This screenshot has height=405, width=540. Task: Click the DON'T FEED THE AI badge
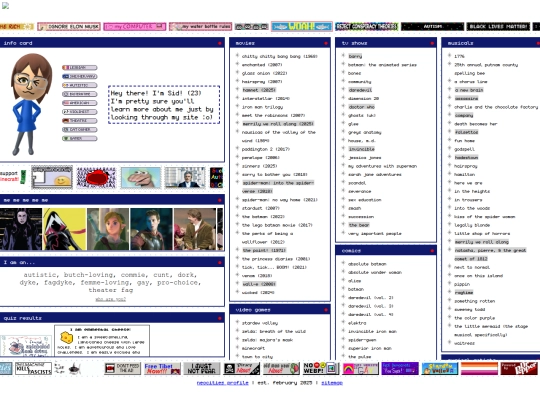123,368
